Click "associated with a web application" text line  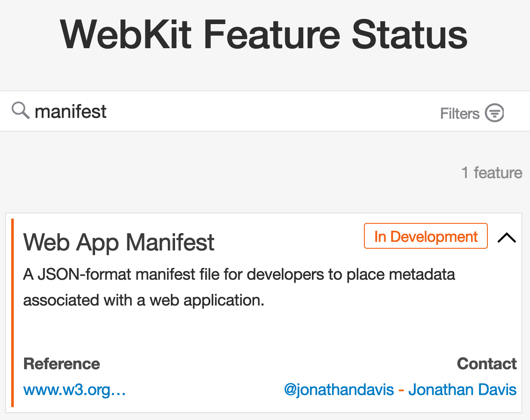[x=143, y=300]
